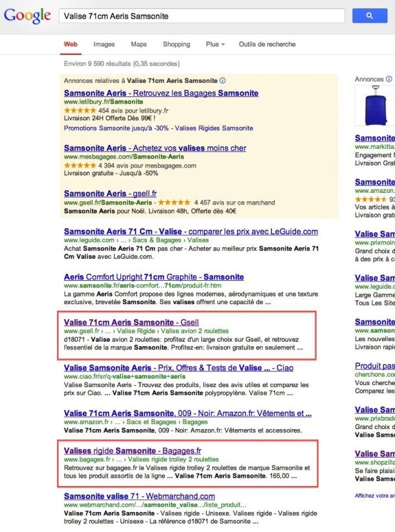Screen dimensions: 395x532
Task: Click info icon beside Annonces relatives heading
Action: coord(223,80)
